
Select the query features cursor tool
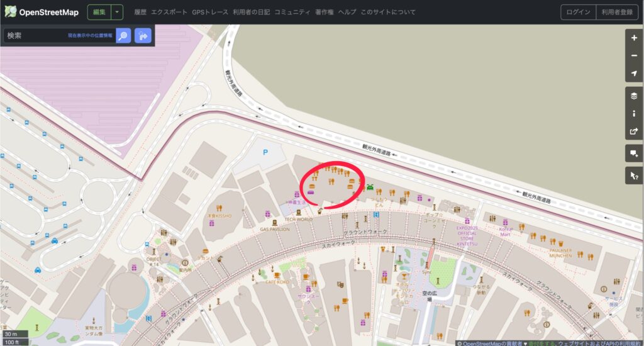(x=634, y=176)
